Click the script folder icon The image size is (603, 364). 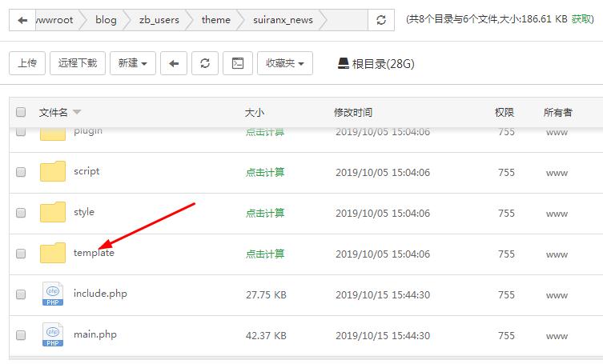click(53, 171)
